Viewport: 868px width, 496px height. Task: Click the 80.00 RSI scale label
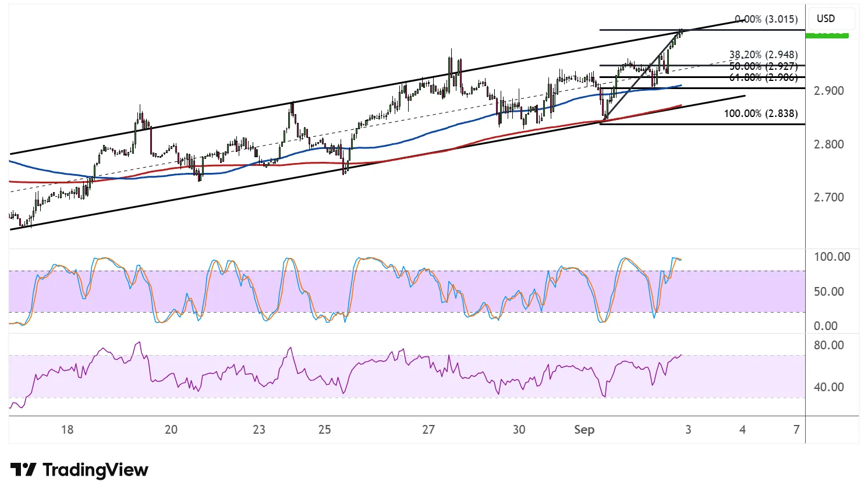pos(829,345)
